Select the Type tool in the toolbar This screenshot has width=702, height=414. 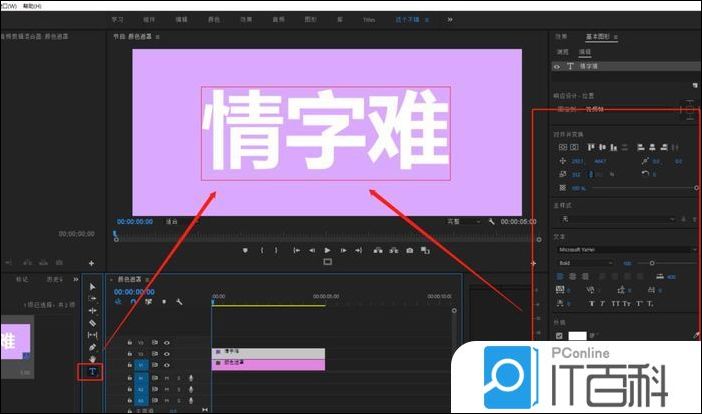pos(92,372)
